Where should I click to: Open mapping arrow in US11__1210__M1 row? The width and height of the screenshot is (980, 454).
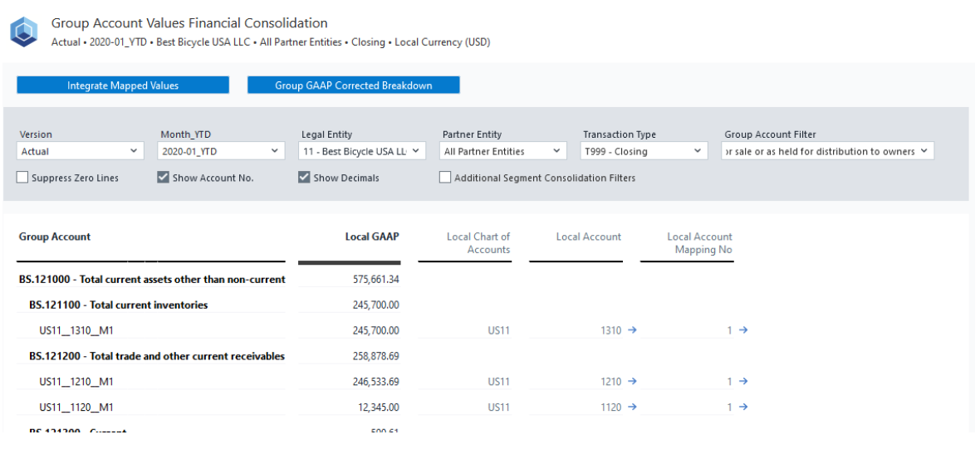[x=743, y=382]
